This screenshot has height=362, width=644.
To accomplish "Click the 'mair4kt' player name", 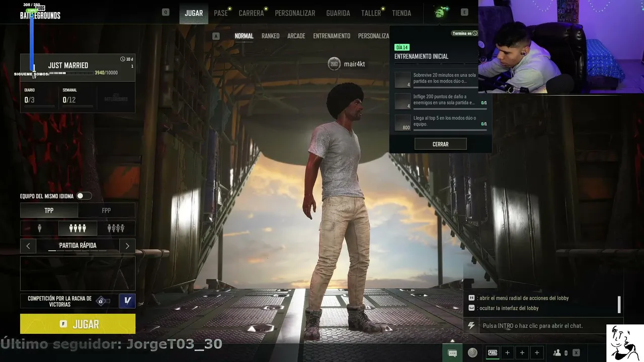I will pos(354,64).
